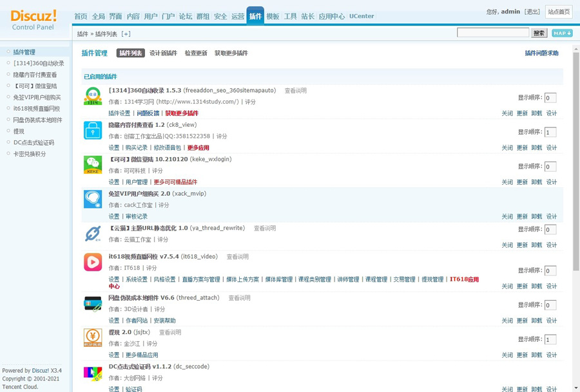Click 关闭 for the 云猫 URL静态优化 plugin

(507, 245)
